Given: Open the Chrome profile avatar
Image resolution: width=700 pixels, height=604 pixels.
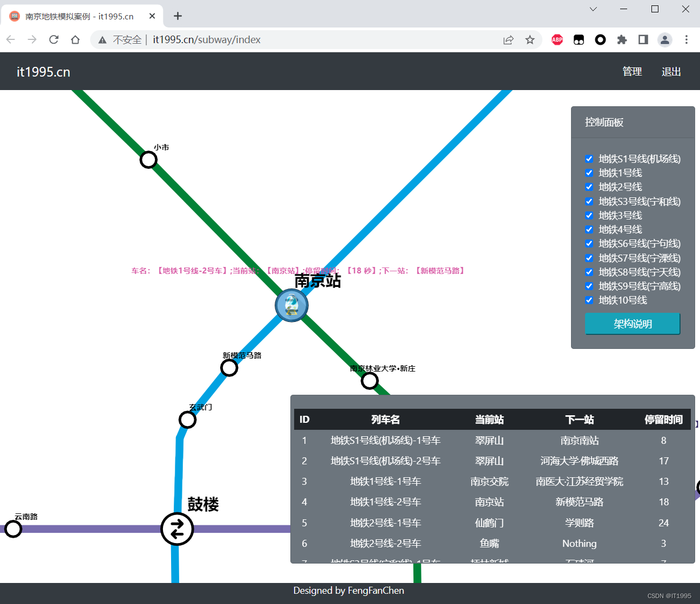Looking at the screenshot, I should [665, 39].
